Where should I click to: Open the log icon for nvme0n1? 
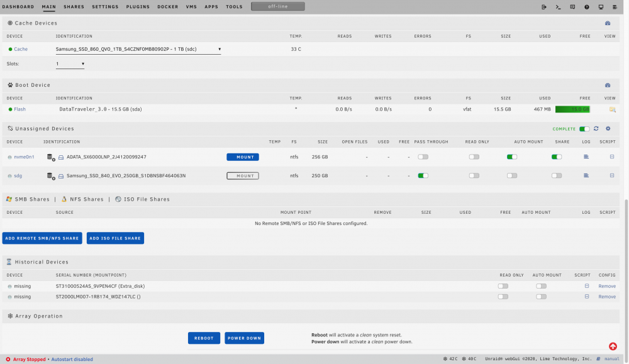586,157
